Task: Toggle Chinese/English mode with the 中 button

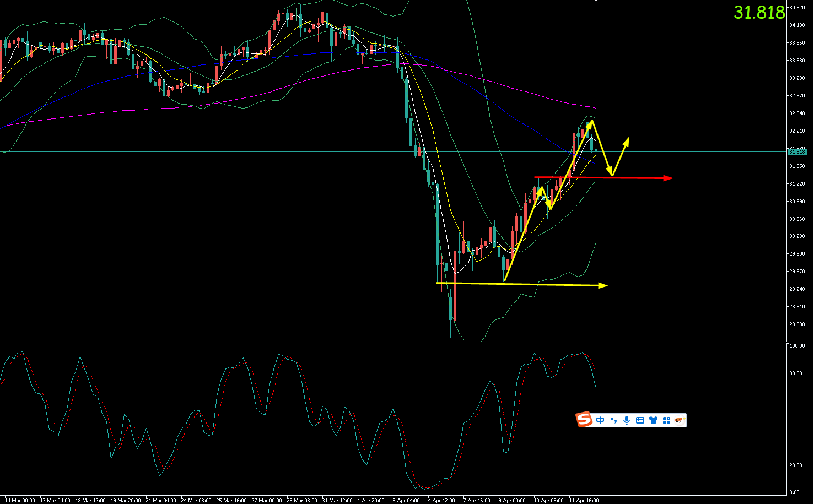Action: tap(600, 420)
